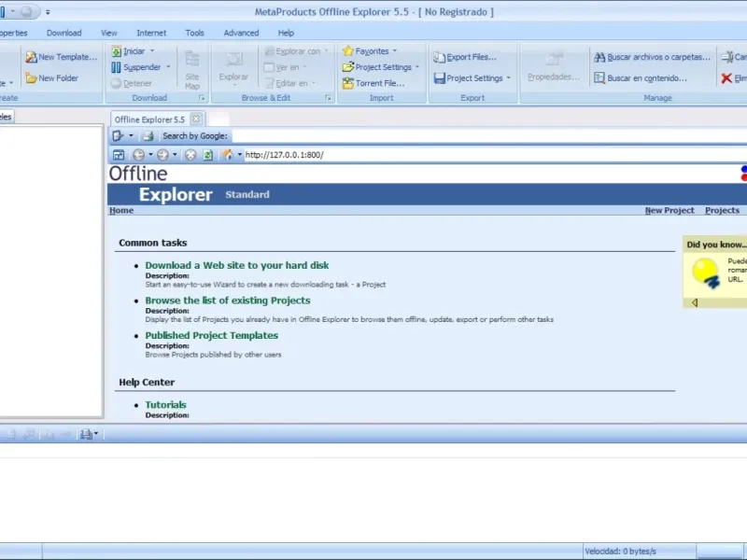Click the URL address bar
This screenshot has height=560, width=747.
tap(496, 155)
